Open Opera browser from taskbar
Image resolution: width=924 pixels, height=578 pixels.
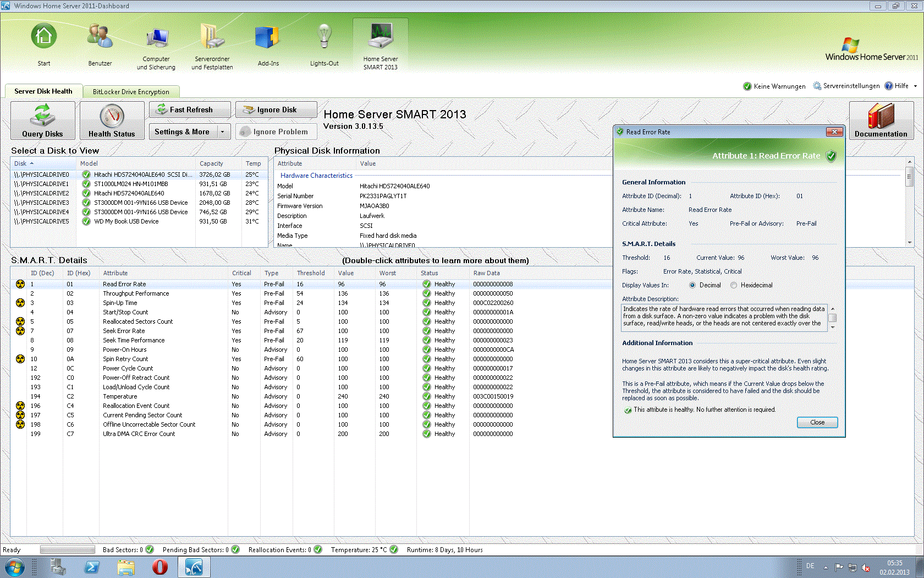(160, 567)
